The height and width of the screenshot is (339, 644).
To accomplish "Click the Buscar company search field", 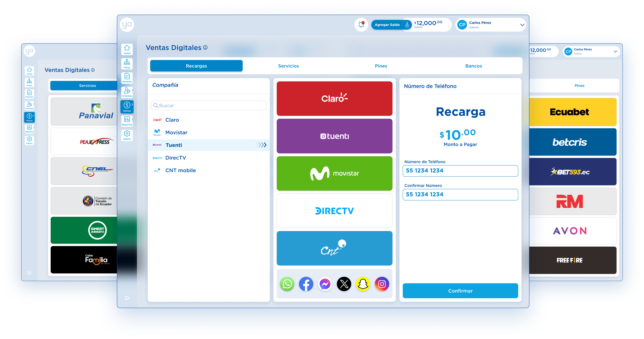I will click(x=209, y=106).
